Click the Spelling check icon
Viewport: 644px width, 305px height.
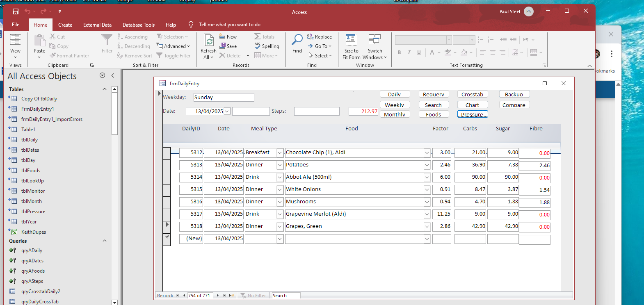pyautogui.click(x=258, y=46)
